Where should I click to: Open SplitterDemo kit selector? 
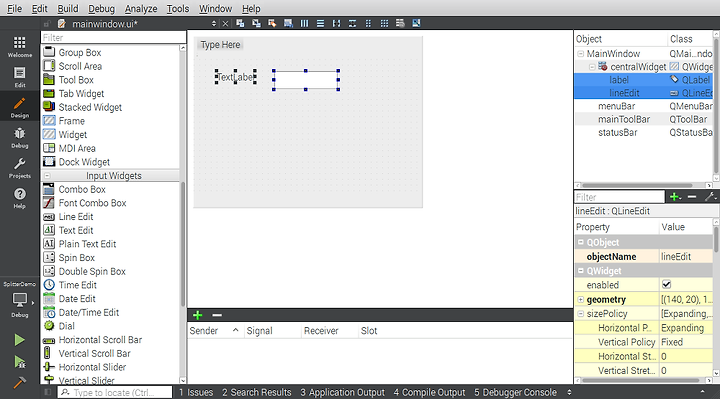19,299
